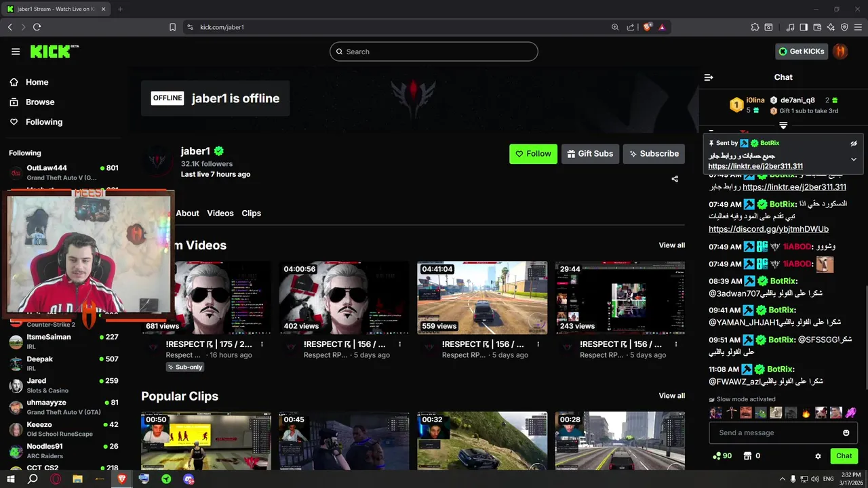Open browser extensions puzzle icon
Image resolution: width=868 pixels, height=488 pixels.
click(x=755, y=27)
